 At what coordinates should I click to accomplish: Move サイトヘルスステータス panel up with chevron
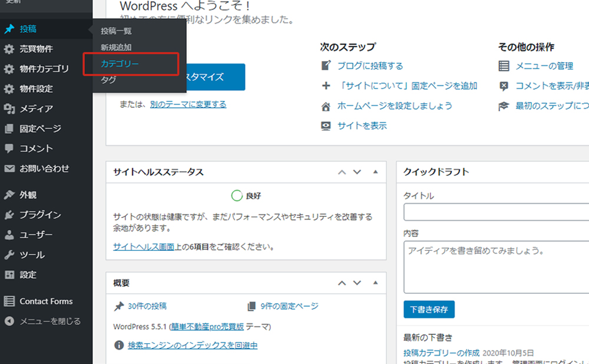click(342, 172)
